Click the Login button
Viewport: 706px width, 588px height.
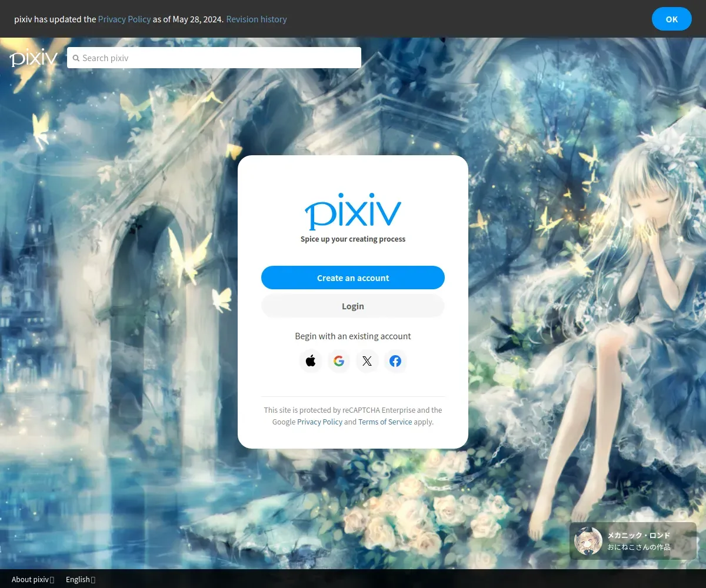353,306
